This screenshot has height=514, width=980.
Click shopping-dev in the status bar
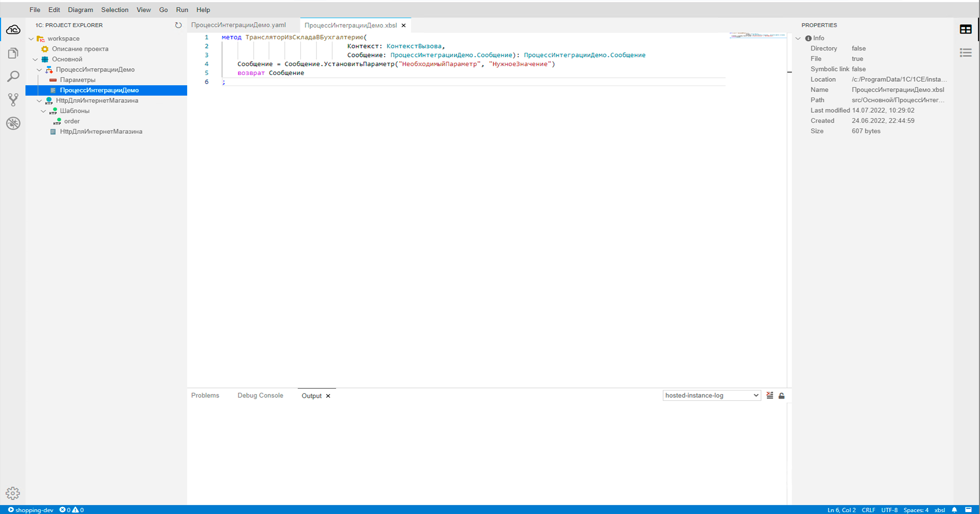[x=30, y=510]
